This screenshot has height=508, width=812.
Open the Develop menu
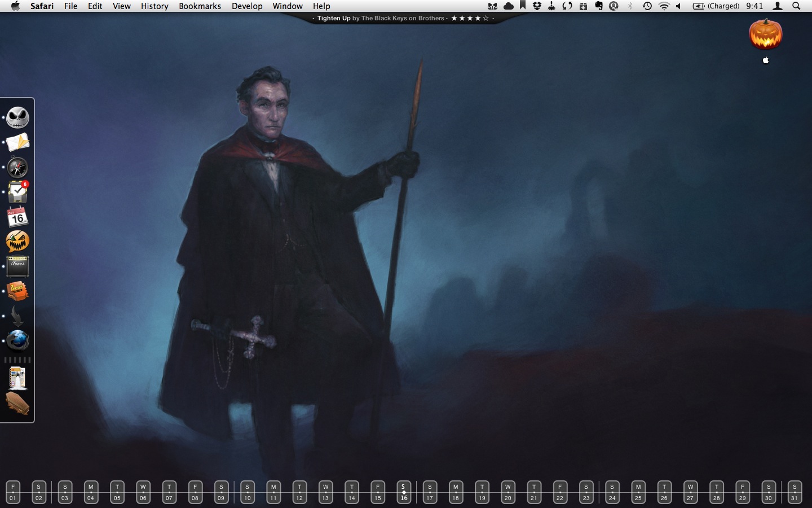pyautogui.click(x=247, y=6)
